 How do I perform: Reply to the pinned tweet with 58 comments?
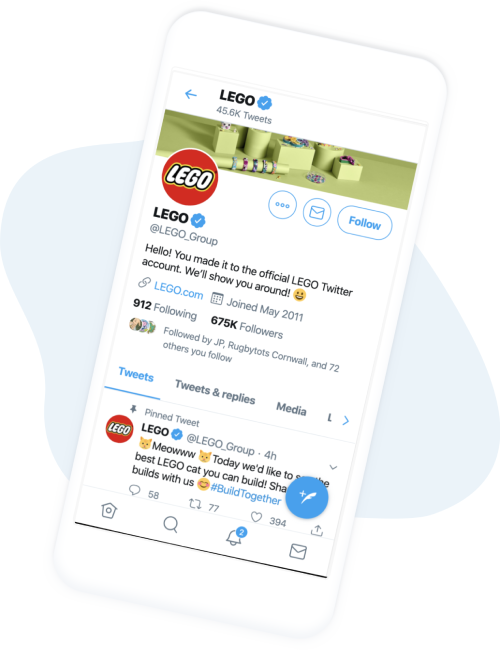tap(134, 490)
